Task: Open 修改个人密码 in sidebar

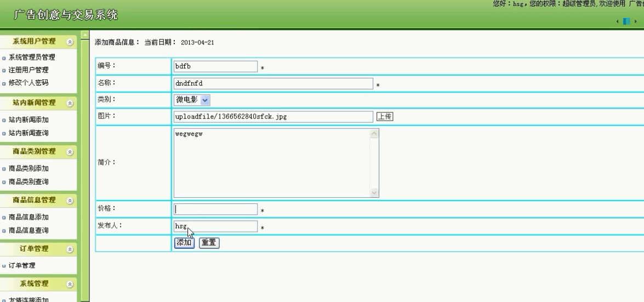Action: [x=29, y=83]
